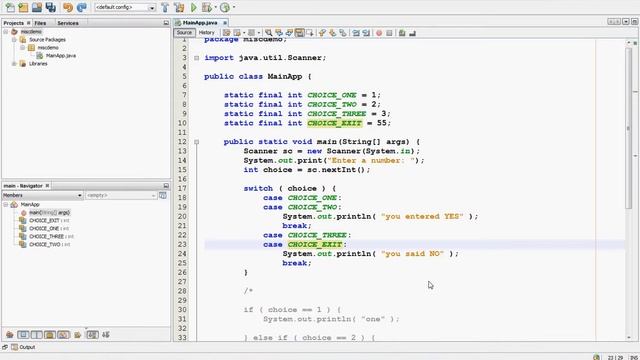Click the Redo toolbar icon

click(x=82, y=7)
